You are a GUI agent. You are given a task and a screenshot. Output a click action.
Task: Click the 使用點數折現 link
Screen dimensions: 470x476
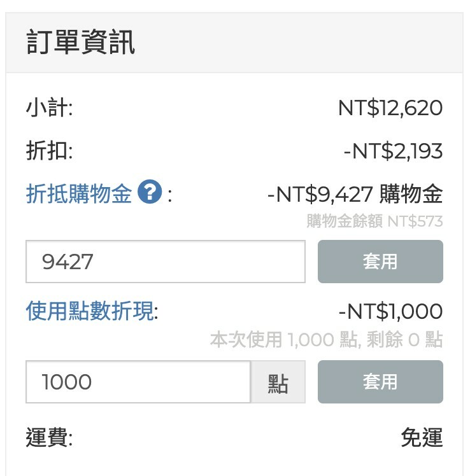[90, 312]
